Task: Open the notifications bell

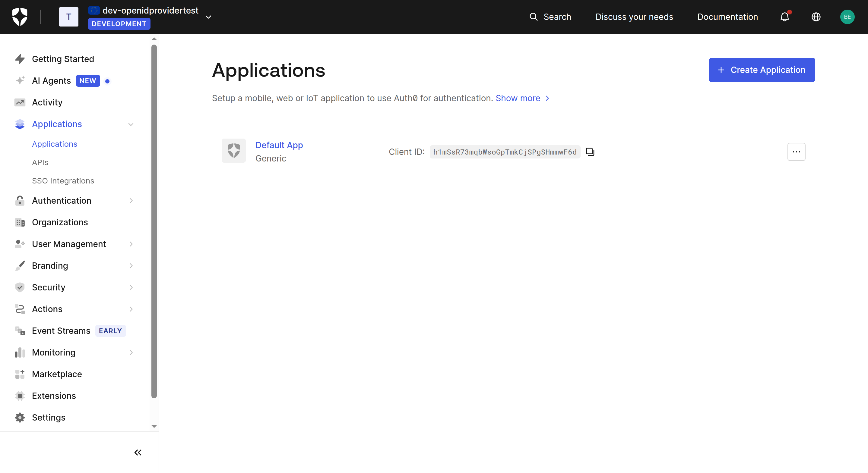Action: pyautogui.click(x=784, y=17)
